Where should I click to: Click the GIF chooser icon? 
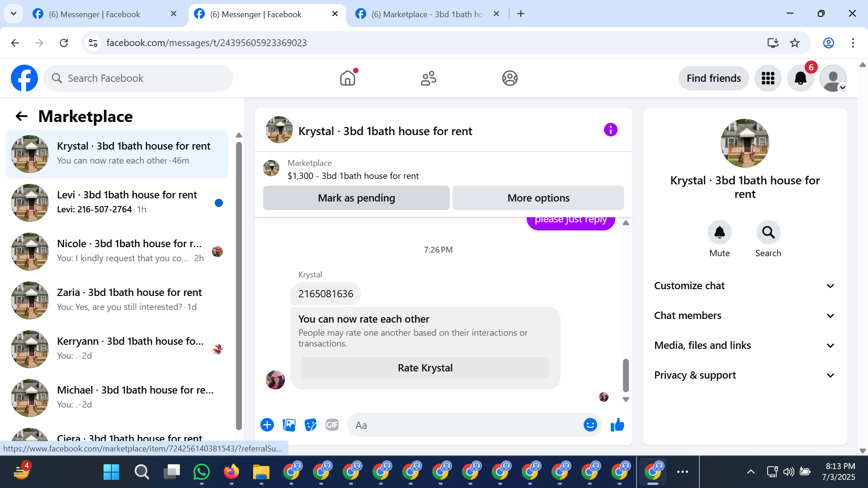(x=332, y=425)
